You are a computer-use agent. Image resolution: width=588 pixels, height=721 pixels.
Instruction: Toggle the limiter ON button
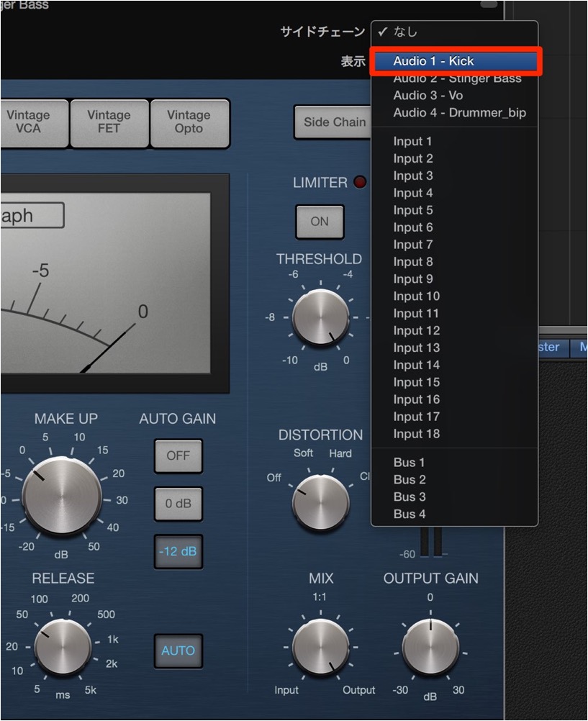(x=320, y=222)
